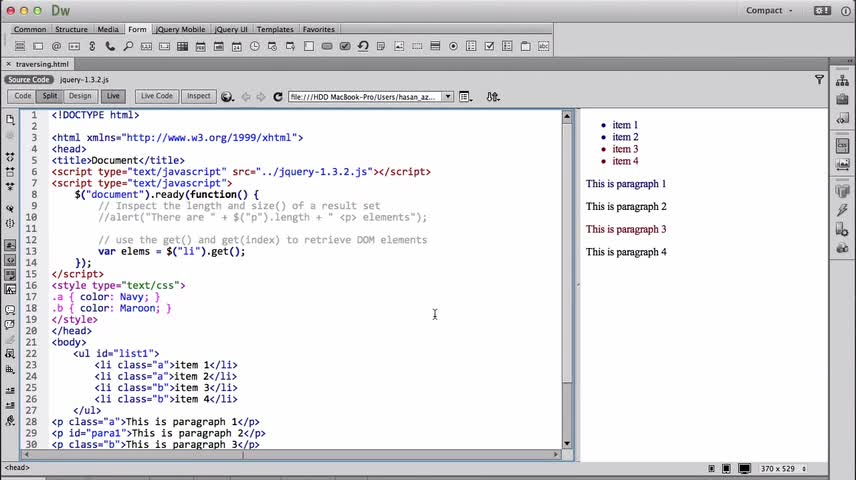Insert a Time field (clock icon)
Viewport: 856px width, 480px height.
254,46
